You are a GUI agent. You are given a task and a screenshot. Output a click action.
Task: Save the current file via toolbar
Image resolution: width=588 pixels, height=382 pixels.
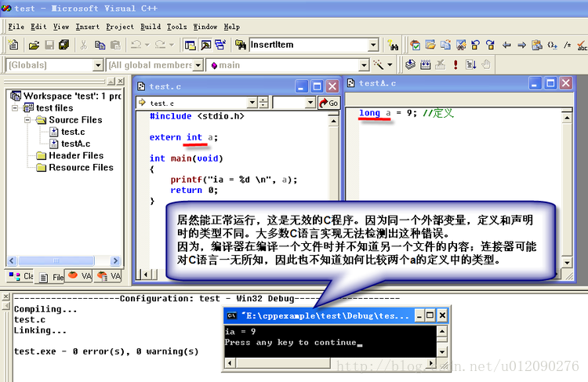(49, 45)
